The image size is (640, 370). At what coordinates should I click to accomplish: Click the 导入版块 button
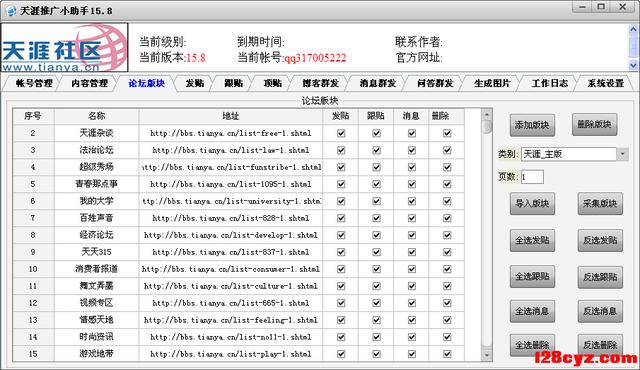click(x=532, y=203)
